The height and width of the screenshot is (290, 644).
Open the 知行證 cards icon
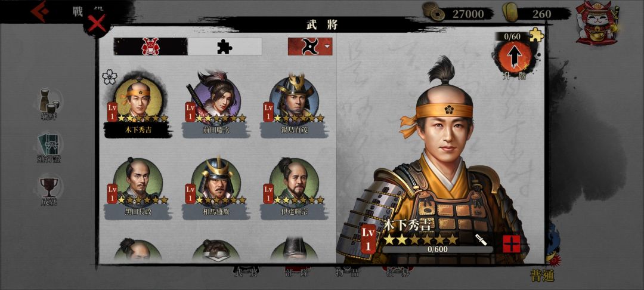[49, 147]
